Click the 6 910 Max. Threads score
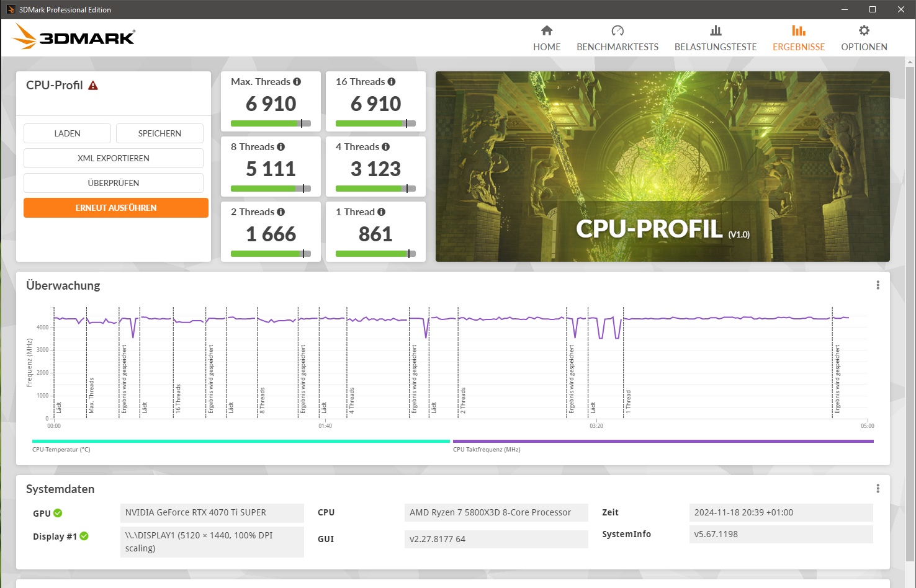The width and height of the screenshot is (916, 588). coord(271,104)
